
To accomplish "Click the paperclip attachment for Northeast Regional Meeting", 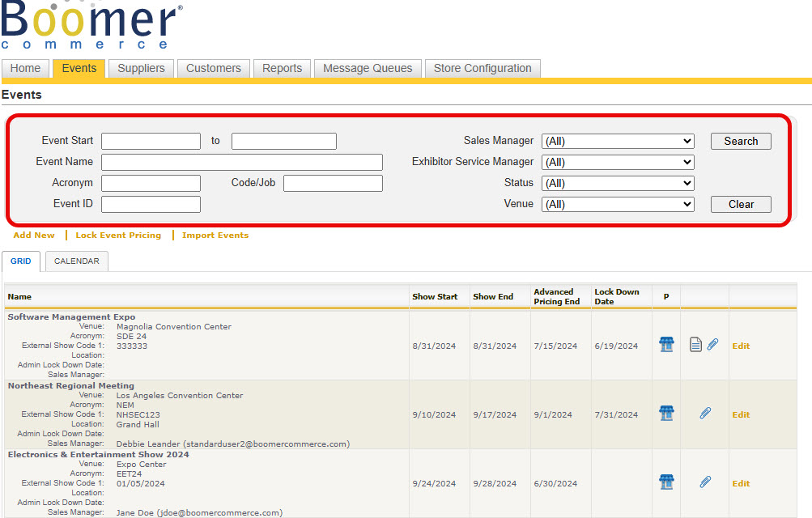I will click(x=705, y=414).
